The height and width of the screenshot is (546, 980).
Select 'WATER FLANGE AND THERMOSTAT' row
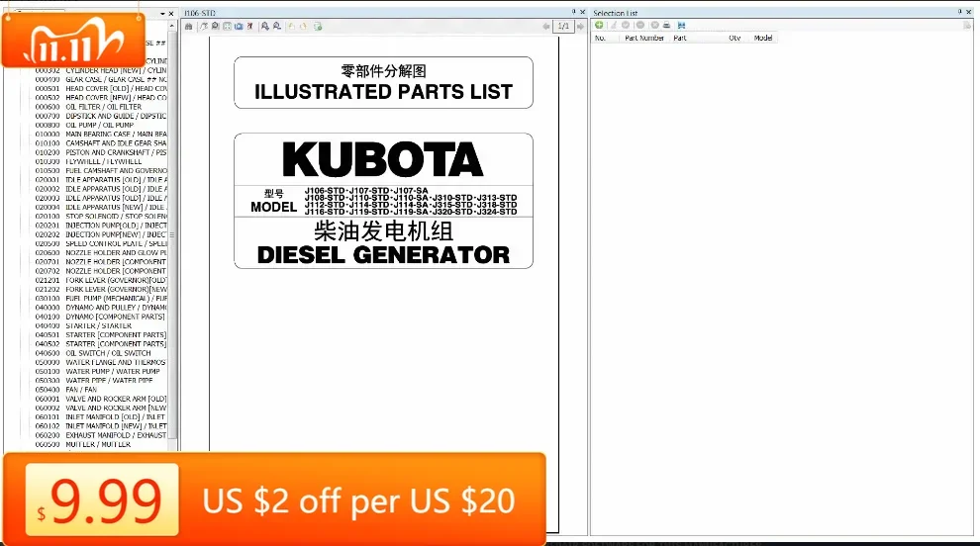pyautogui.click(x=101, y=362)
